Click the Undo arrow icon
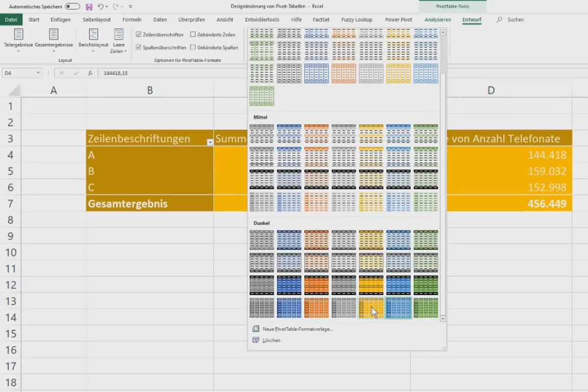This screenshot has height=392, width=588. click(x=100, y=7)
